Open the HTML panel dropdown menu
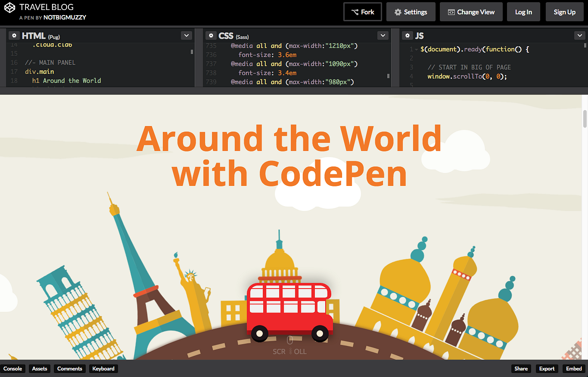The width and height of the screenshot is (588, 377). click(x=186, y=35)
